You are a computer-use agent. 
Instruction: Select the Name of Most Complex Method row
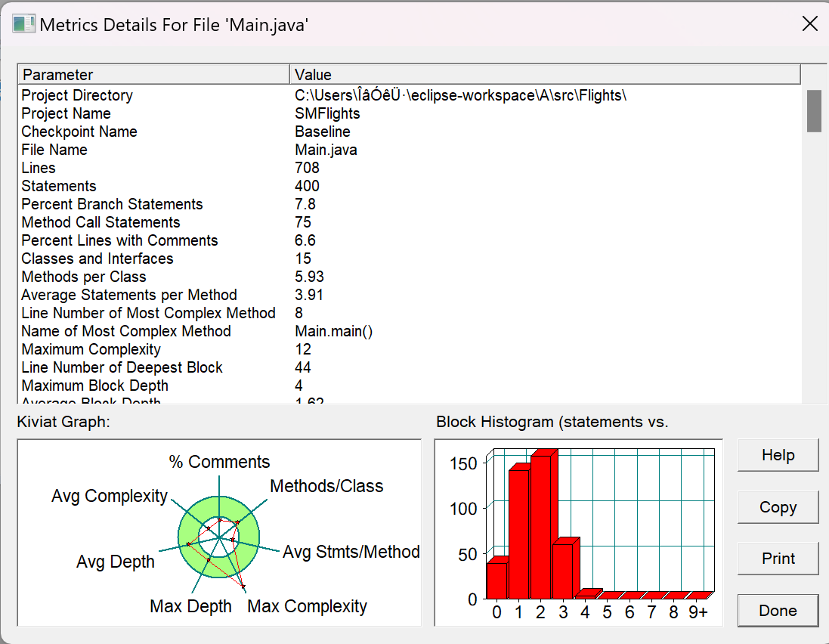(410, 332)
